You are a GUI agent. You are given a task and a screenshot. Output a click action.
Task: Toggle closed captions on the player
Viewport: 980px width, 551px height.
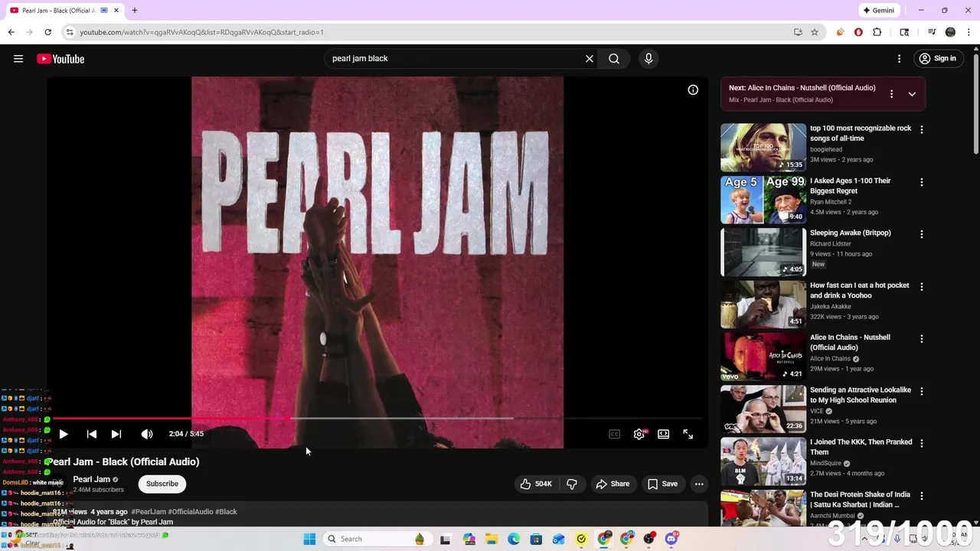pos(614,434)
